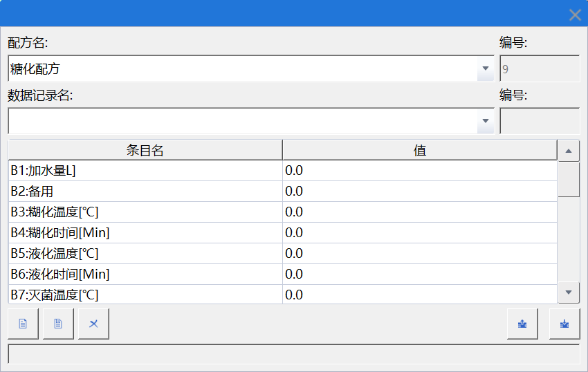Click the 条目名 column header
The height and width of the screenshot is (372, 588).
pyautogui.click(x=145, y=150)
